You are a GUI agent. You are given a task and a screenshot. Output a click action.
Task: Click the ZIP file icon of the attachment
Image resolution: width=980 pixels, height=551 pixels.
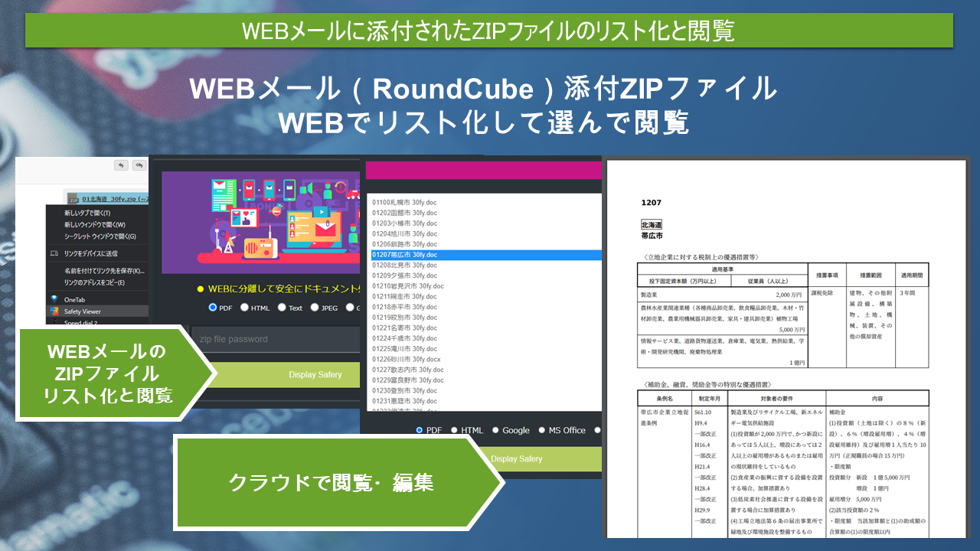(x=73, y=198)
